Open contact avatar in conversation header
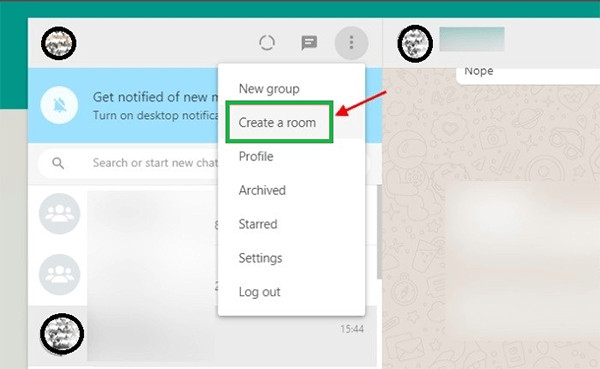This screenshot has width=600, height=369. point(415,44)
